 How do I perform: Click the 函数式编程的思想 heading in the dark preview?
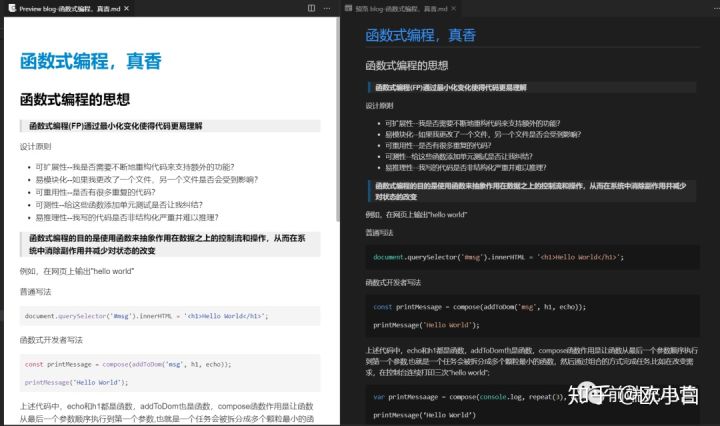pos(407,65)
